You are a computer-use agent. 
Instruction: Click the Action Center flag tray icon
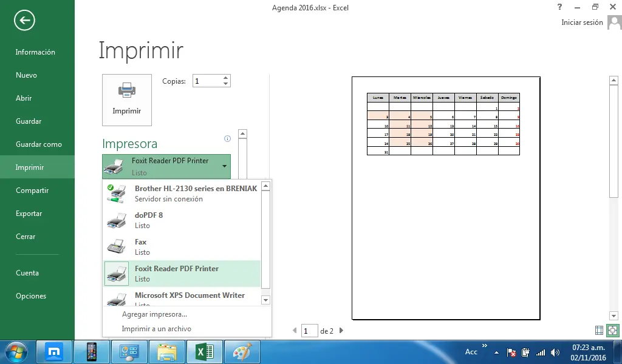[x=511, y=352]
